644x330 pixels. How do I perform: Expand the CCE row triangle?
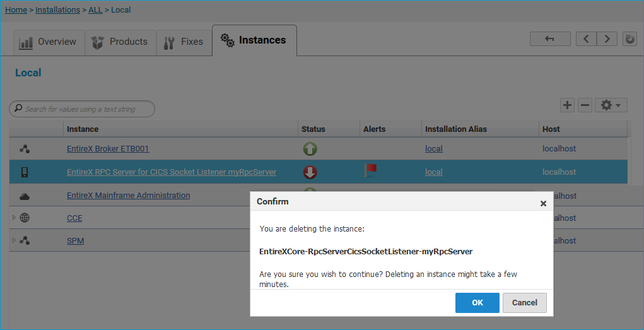[x=14, y=218]
